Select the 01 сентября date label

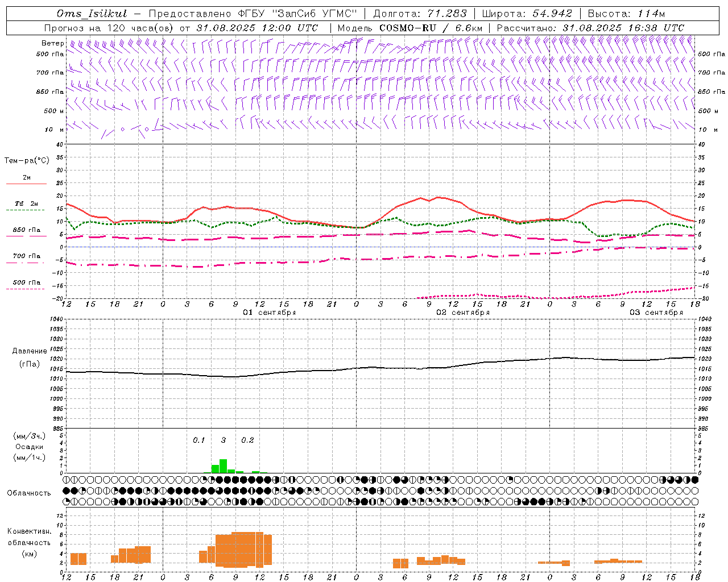coord(269,313)
